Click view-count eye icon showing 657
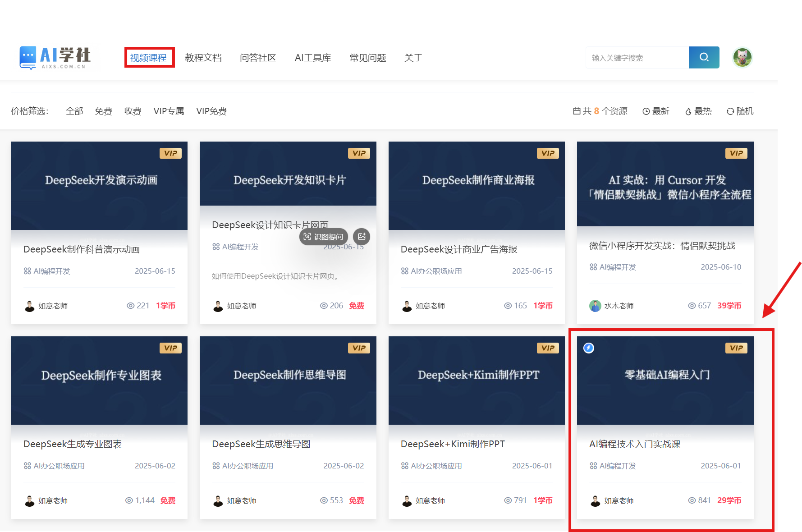This screenshot has width=802, height=532. (692, 306)
